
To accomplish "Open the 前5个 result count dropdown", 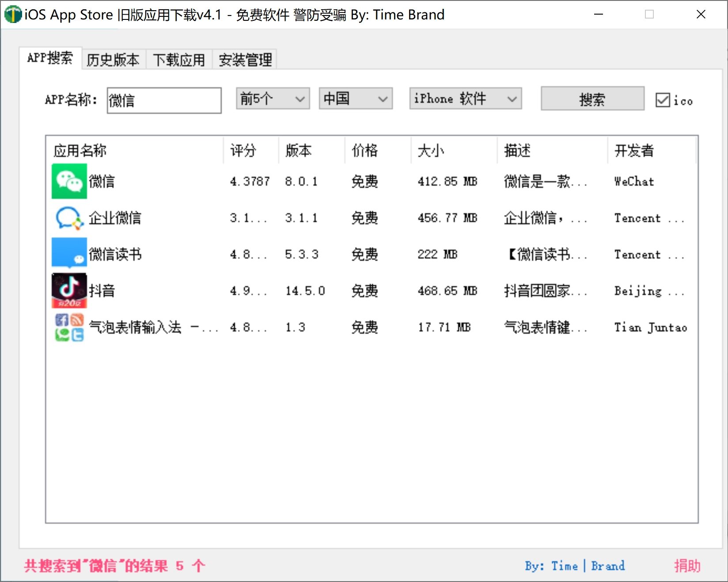I will pyautogui.click(x=273, y=99).
